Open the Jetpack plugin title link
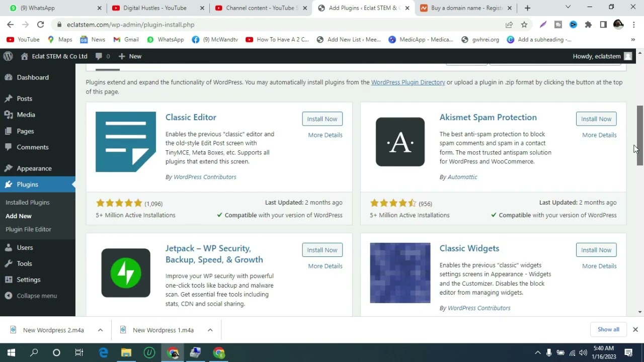 point(214,254)
